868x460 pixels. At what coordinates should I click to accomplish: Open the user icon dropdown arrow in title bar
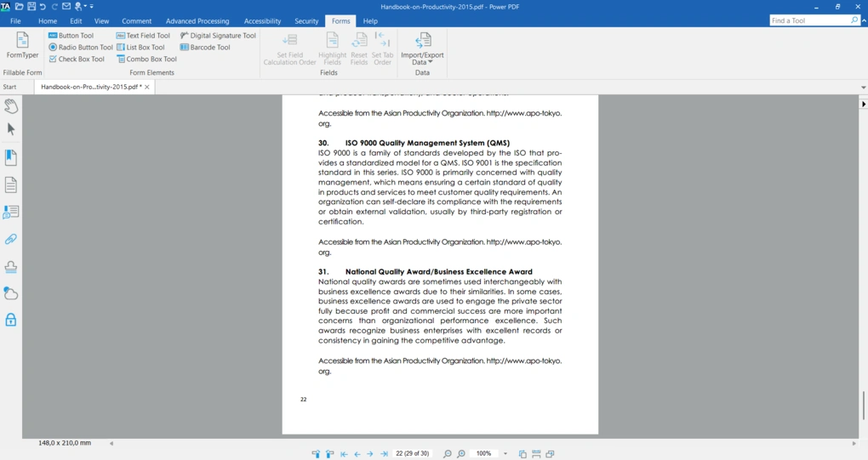click(x=85, y=7)
